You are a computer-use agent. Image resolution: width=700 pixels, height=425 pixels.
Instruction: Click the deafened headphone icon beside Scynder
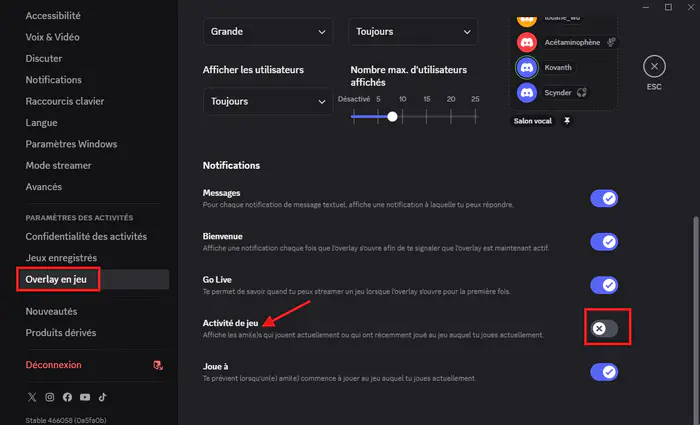[581, 92]
